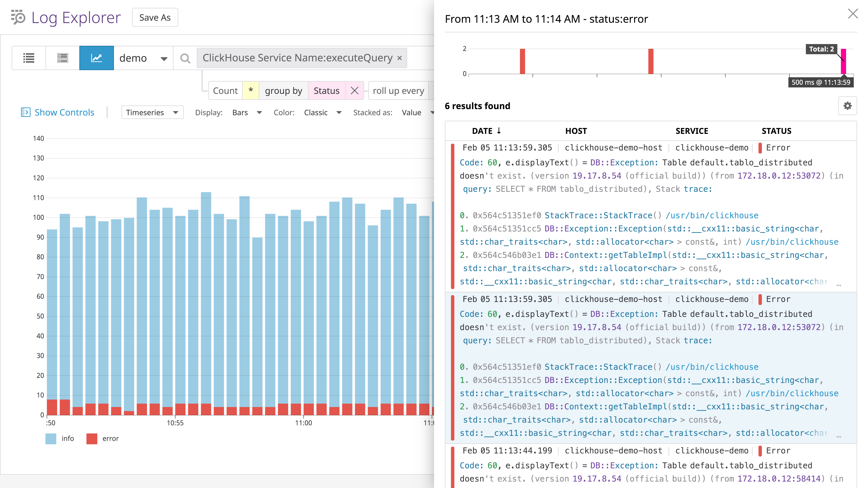Open the Timeseries visualization dropdown
Viewport: 868px width, 488px height.
pos(152,113)
